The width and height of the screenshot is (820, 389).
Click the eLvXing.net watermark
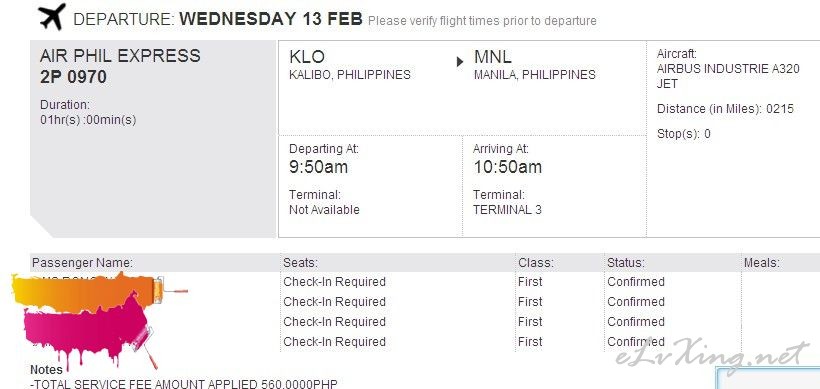point(713,356)
